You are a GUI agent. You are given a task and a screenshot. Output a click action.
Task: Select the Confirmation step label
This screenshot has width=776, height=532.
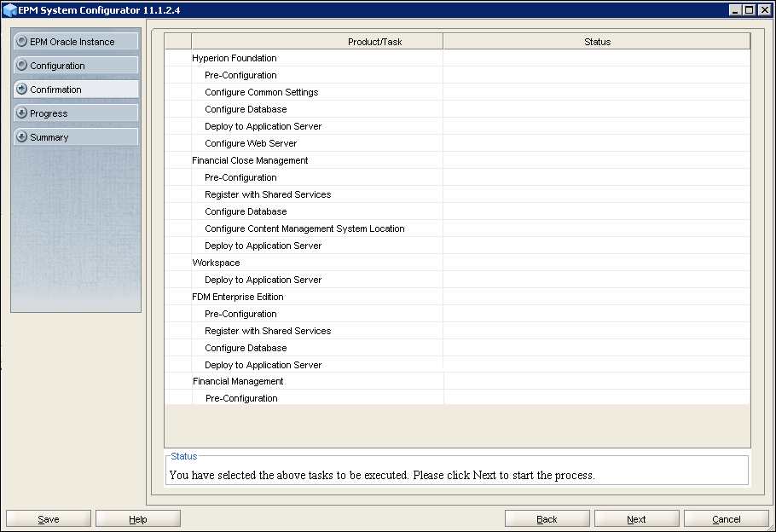click(x=55, y=90)
